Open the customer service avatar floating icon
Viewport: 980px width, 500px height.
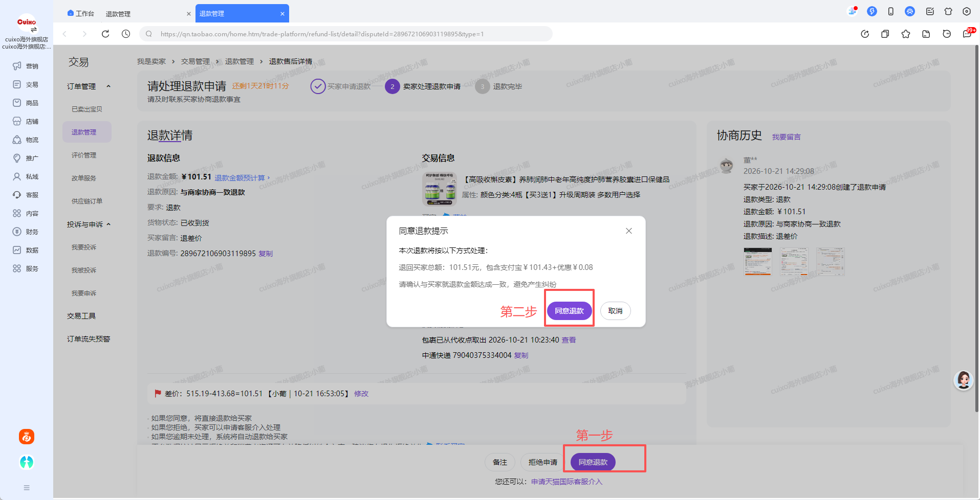click(963, 380)
